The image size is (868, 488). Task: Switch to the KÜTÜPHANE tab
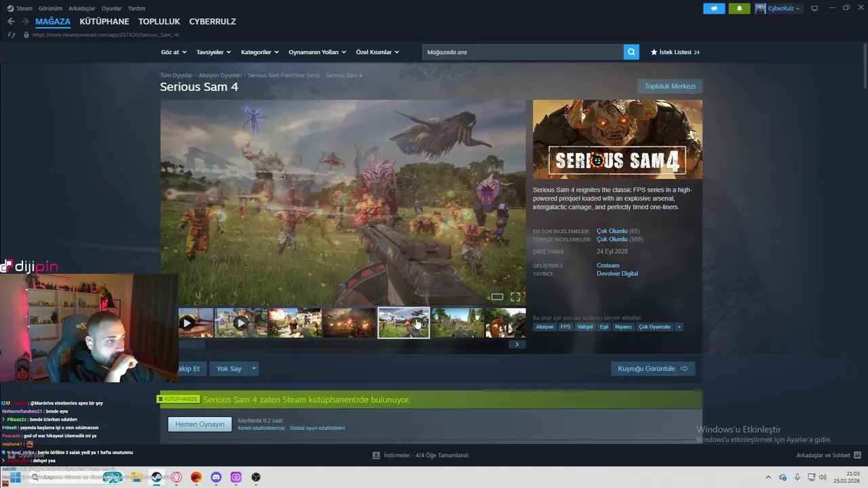tap(104, 22)
